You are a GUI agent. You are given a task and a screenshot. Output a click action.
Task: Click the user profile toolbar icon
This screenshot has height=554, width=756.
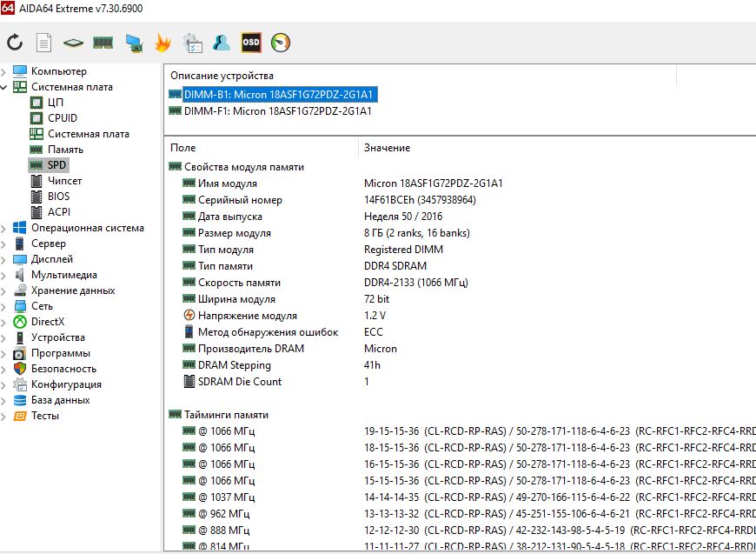point(222,43)
